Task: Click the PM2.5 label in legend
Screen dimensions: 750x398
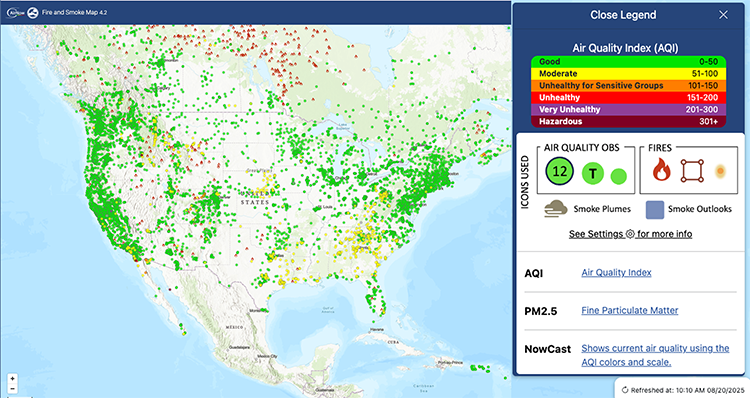Action: [540, 311]
